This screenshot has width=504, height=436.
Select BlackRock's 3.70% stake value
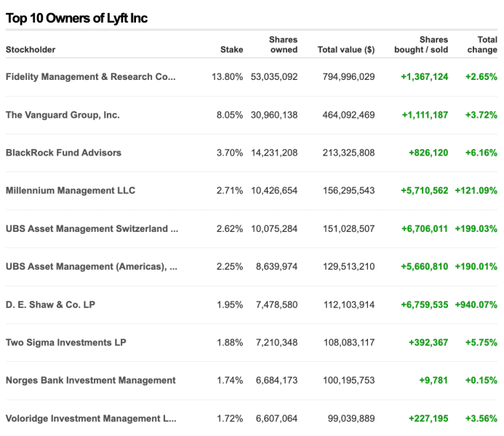[x=230, y=153]
